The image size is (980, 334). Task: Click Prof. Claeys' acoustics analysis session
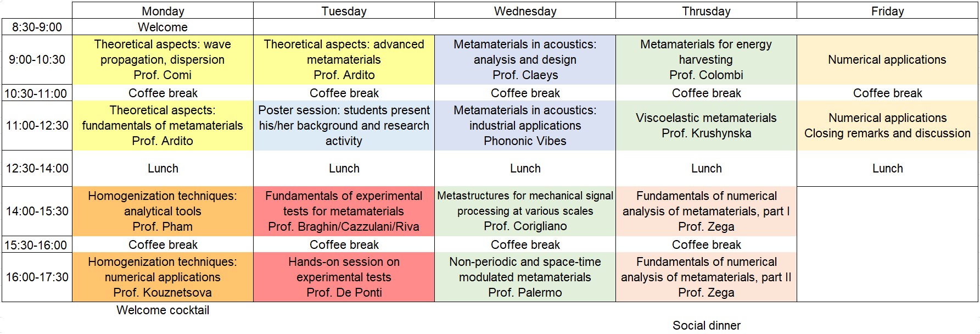coord(525,59)
